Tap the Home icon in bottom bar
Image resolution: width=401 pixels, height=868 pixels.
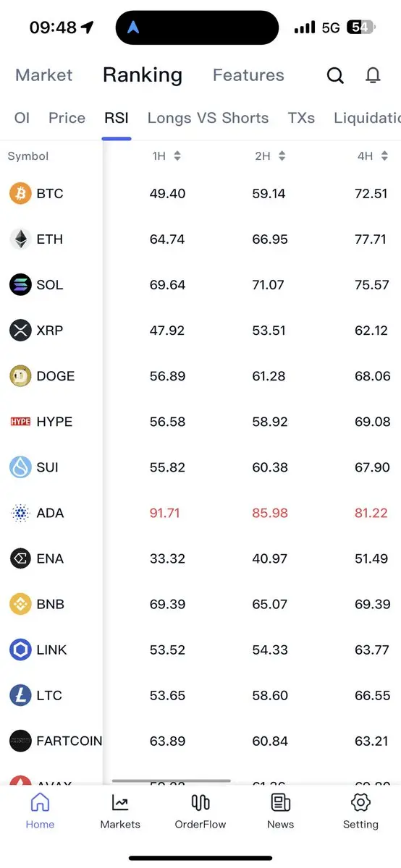point(40,802)
